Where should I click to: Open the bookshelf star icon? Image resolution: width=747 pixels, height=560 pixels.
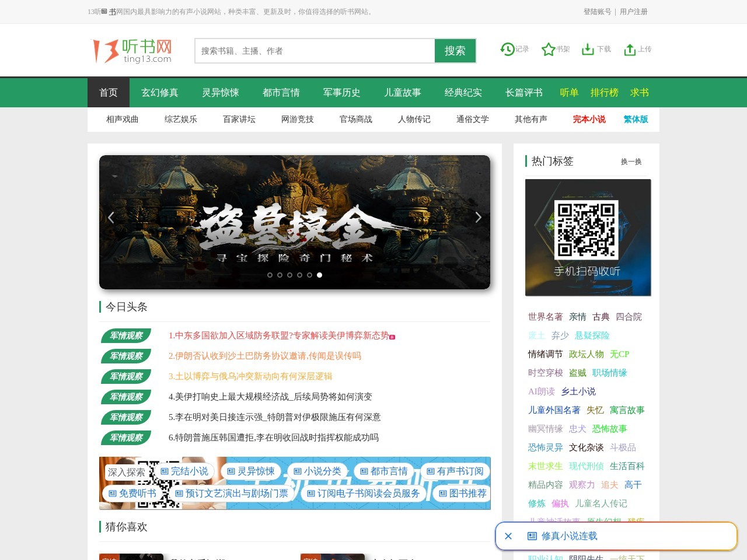tap(548, 50)
